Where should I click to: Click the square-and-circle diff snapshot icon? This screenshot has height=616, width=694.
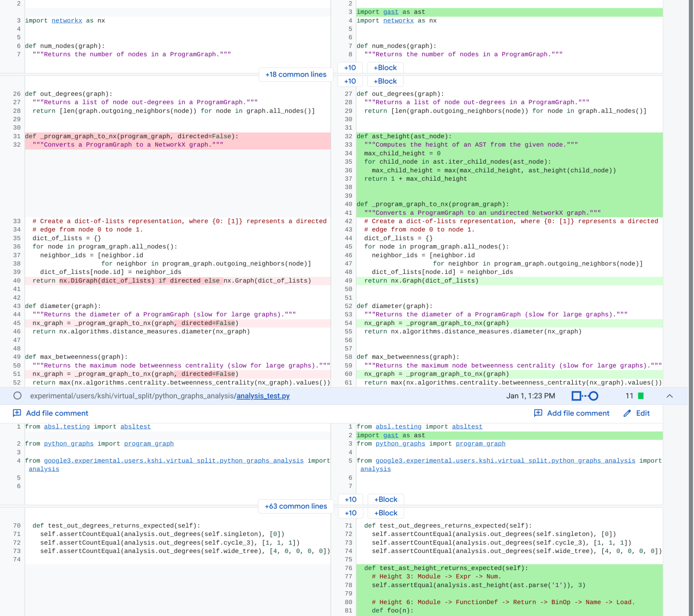click(585, 396)
